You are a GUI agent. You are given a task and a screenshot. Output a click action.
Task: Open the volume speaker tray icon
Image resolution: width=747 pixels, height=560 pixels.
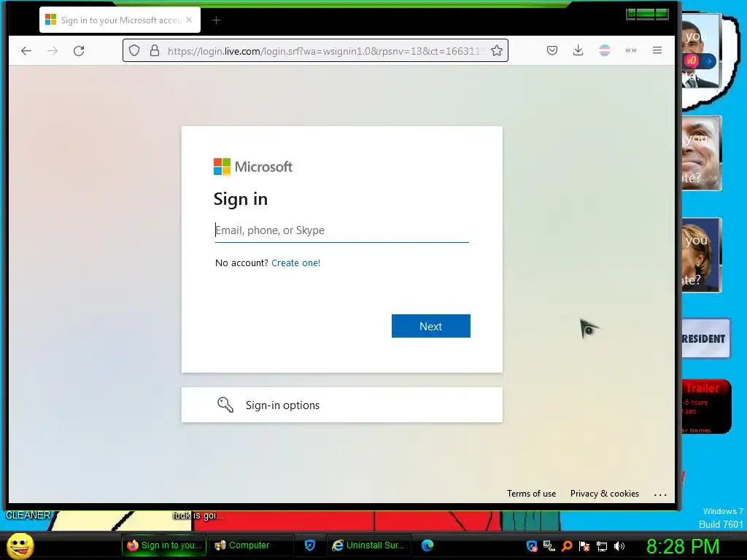click(x=619, y=546)
